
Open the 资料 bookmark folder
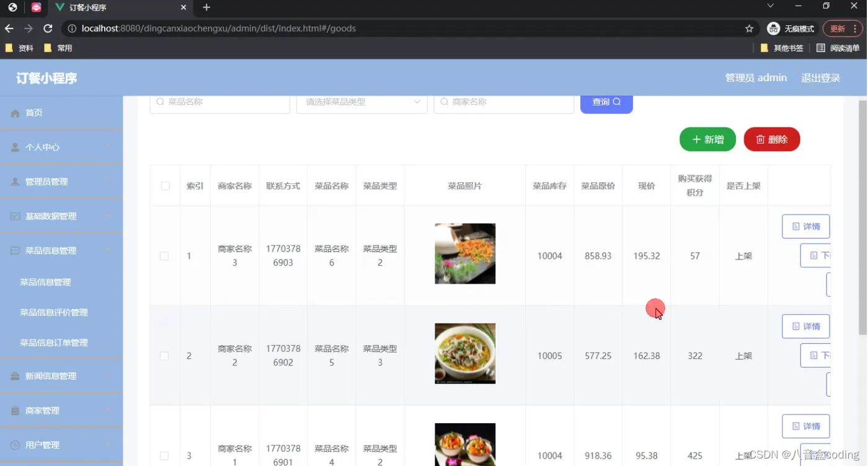19,48
